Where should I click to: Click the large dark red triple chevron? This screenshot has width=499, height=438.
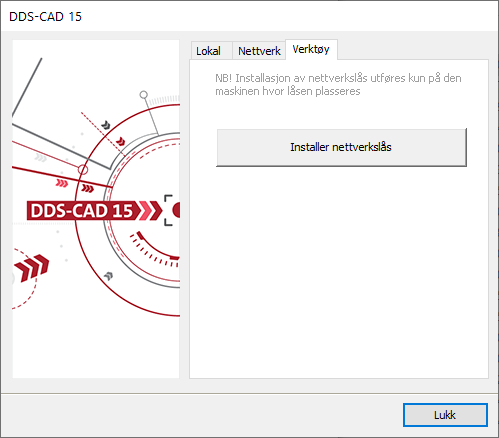tap(32, 268)
